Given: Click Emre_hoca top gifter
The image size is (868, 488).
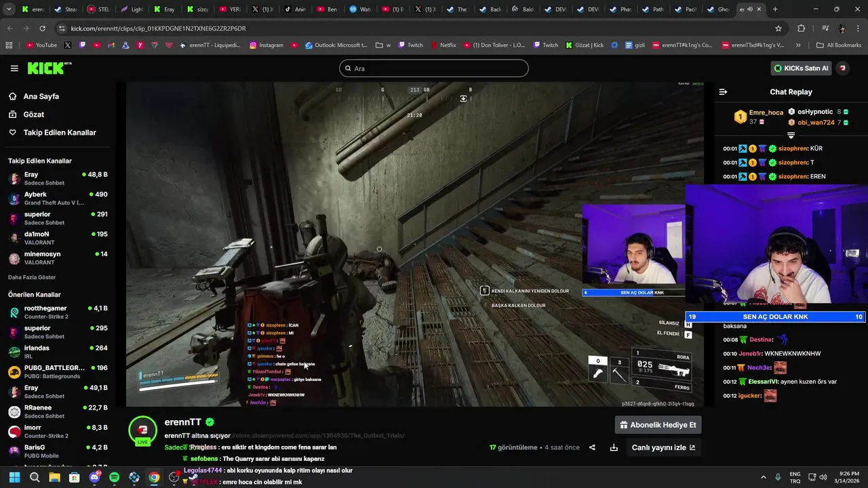Looking at the screenshot, I should [x=766, y=113].
